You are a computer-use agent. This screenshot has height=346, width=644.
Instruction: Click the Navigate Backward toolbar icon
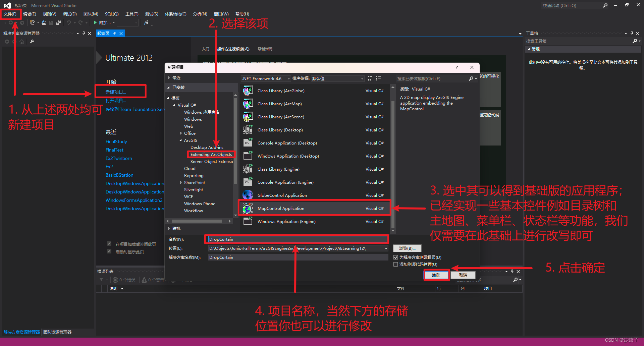coord(11,23)
